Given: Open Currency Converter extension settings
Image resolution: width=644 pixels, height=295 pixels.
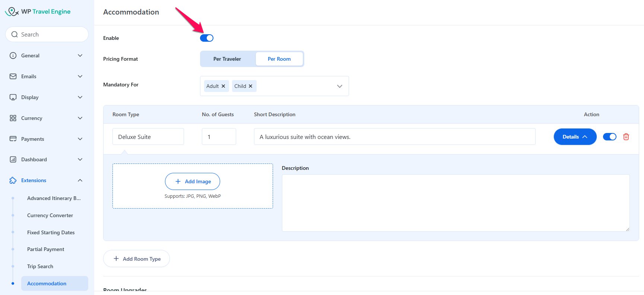Looking at the screenshot, I should click(x=50, y=215).
